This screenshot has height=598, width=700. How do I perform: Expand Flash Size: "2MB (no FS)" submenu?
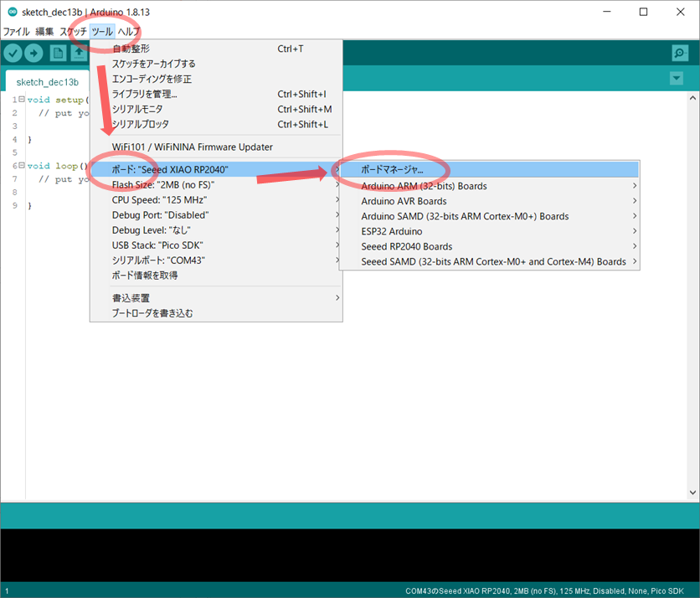[x=216, y=185]
